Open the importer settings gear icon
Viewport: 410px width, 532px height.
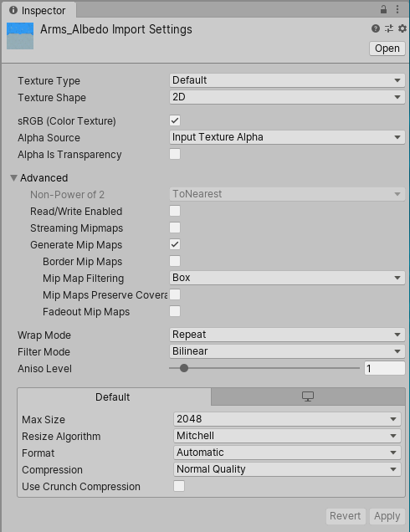pyautogui.click(x=402, y=28)
